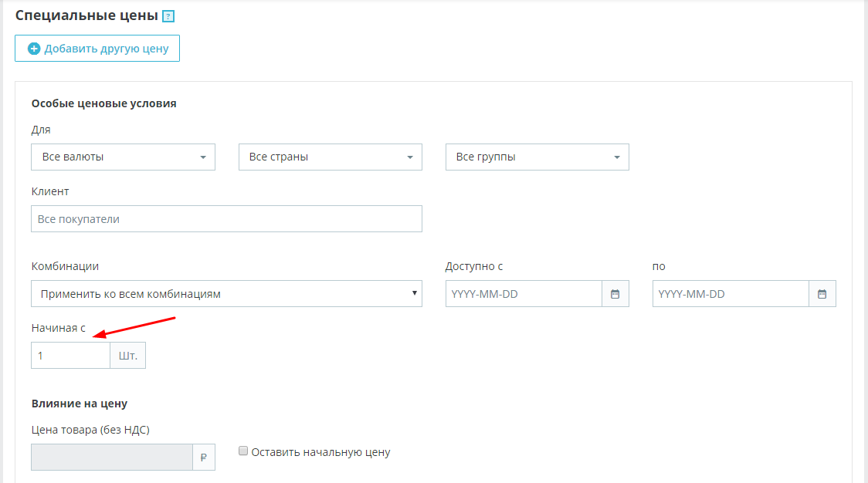The height and width of the screenshot is (483, 868).
Task: Click the ruble currency symbol addon
Action: [x=204, y=457]
